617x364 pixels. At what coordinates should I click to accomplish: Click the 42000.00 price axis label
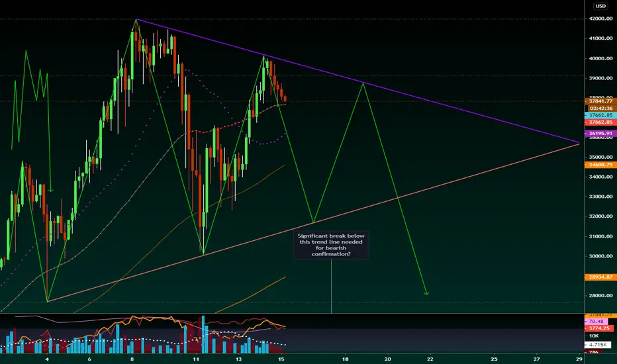point(600,19)
